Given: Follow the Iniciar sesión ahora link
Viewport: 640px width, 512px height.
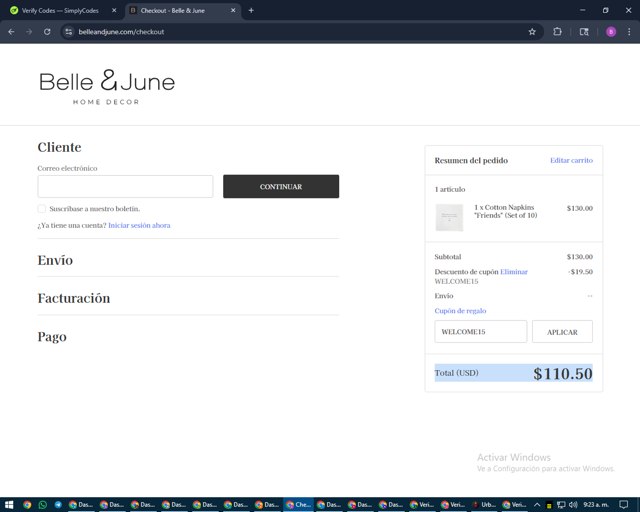Looking at the screenshot, I should pyautogui.click(x=139, y=225).
